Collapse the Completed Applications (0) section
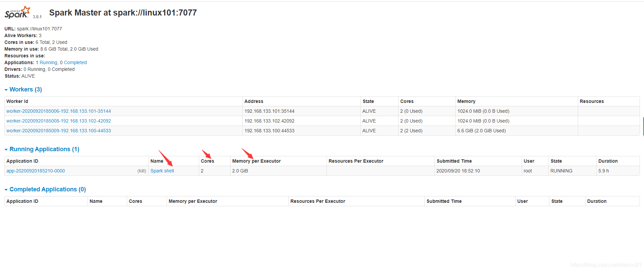The height and width of the screenshot is (271, 644). click(x=45, y=189)
